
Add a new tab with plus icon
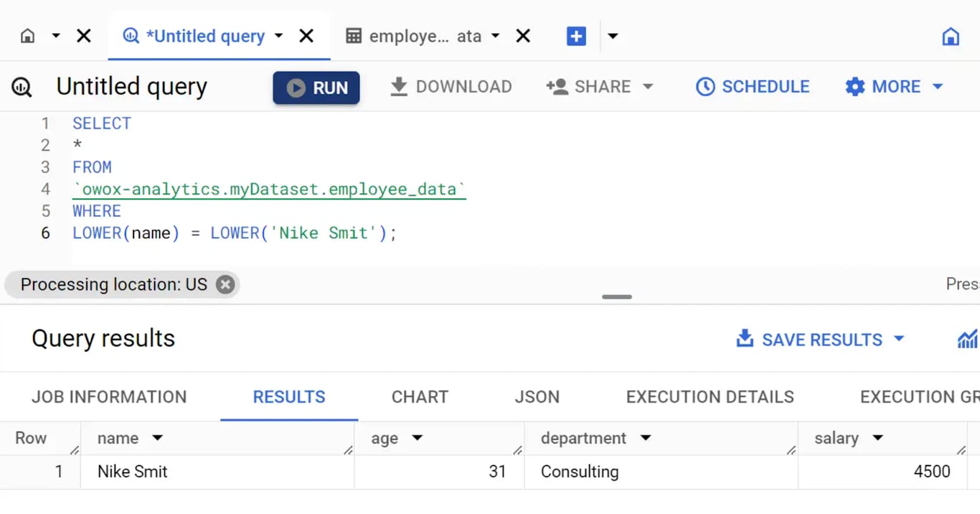point(576,36)
